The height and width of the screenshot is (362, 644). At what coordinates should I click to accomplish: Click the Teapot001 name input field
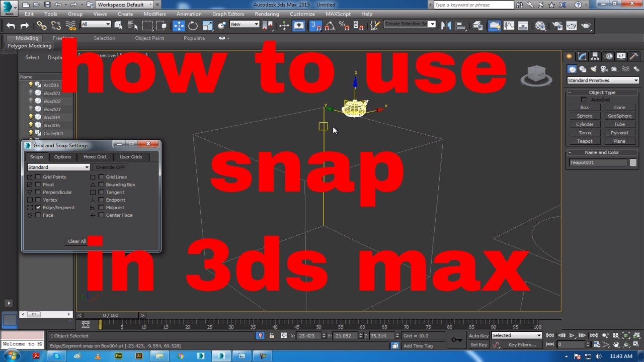click(598, 162)
